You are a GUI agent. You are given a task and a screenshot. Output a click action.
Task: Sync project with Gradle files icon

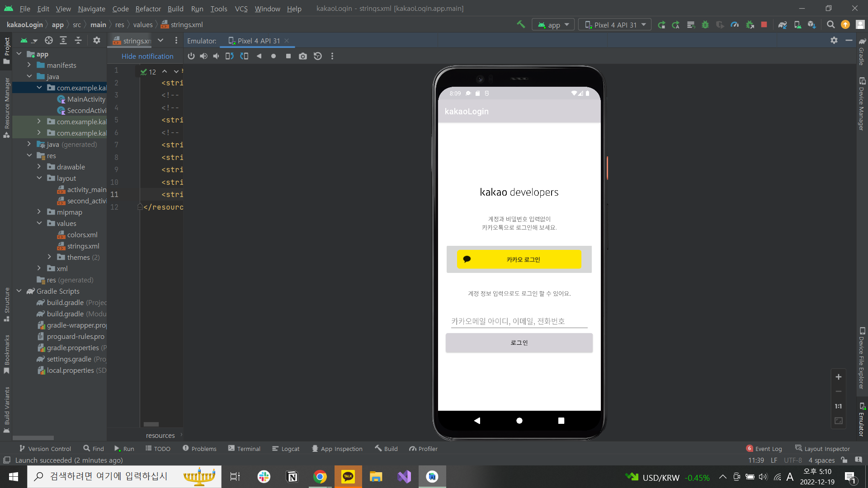click(x=783, y=25)
